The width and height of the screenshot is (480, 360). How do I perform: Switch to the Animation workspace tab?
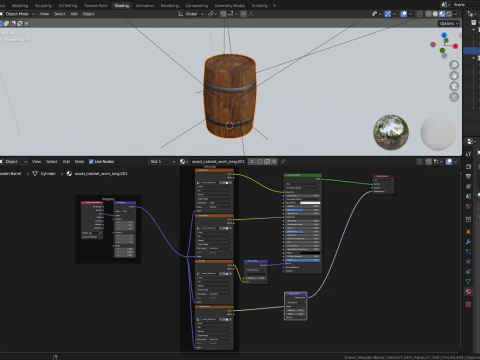point(145,5)
